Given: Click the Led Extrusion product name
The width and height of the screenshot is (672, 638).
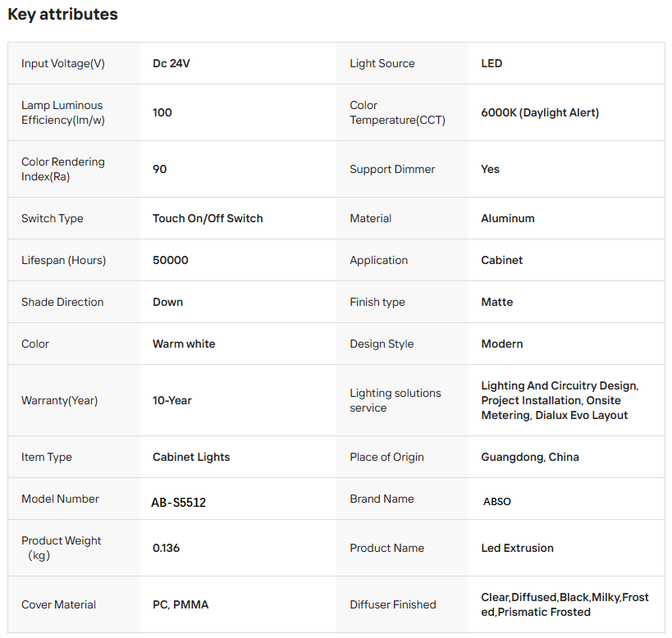Looking at the screenshot, I should point(517,548).
